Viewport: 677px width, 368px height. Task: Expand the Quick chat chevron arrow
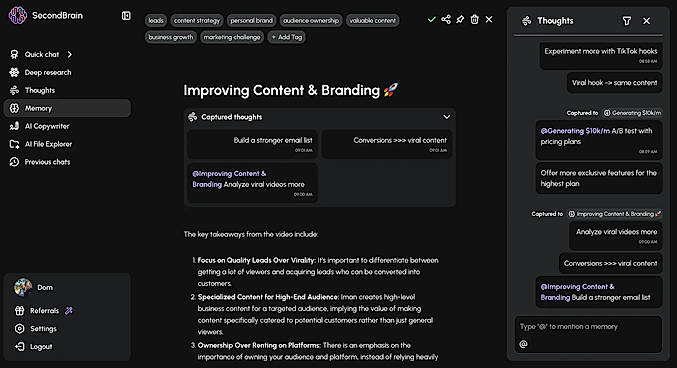coord(70,54)
